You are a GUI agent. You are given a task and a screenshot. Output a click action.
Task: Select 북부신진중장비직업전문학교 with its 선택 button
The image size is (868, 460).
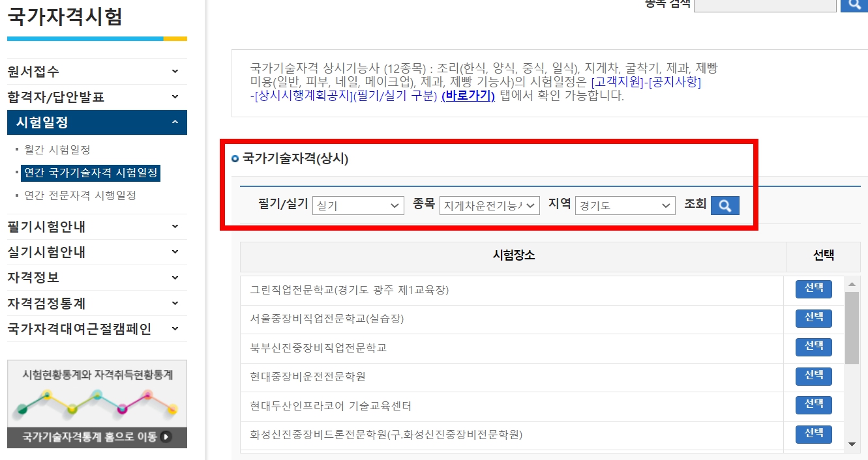pos(814,347)
